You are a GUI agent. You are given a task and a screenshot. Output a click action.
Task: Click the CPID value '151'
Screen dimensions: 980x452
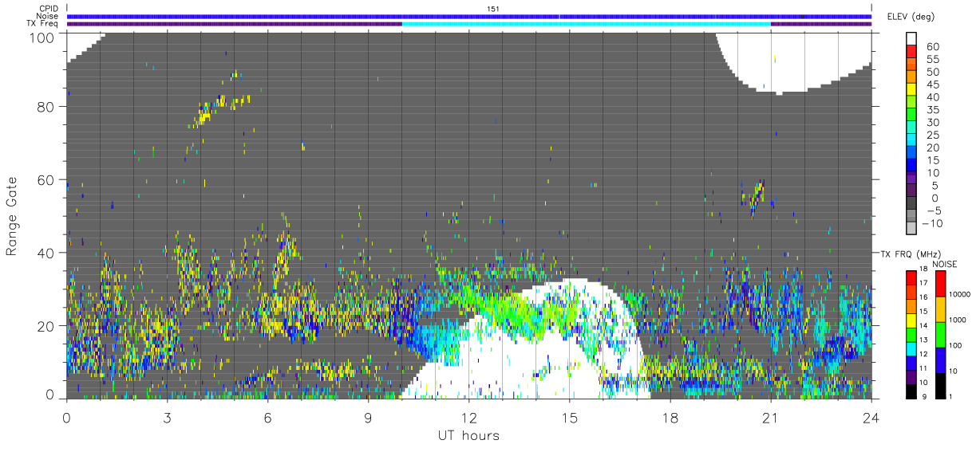click(493, 8)
